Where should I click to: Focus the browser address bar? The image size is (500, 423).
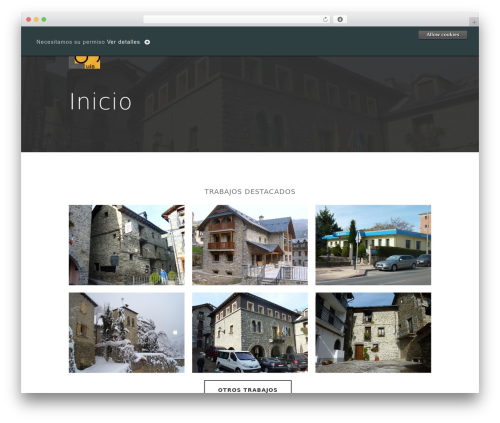[x=237, y=19]
